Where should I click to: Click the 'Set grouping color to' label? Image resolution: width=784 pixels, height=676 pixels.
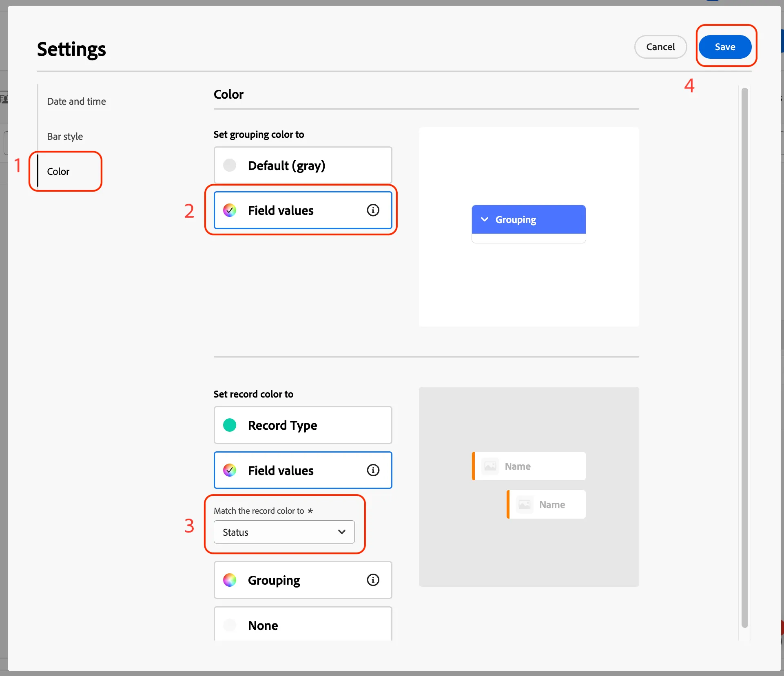point(259,135)
